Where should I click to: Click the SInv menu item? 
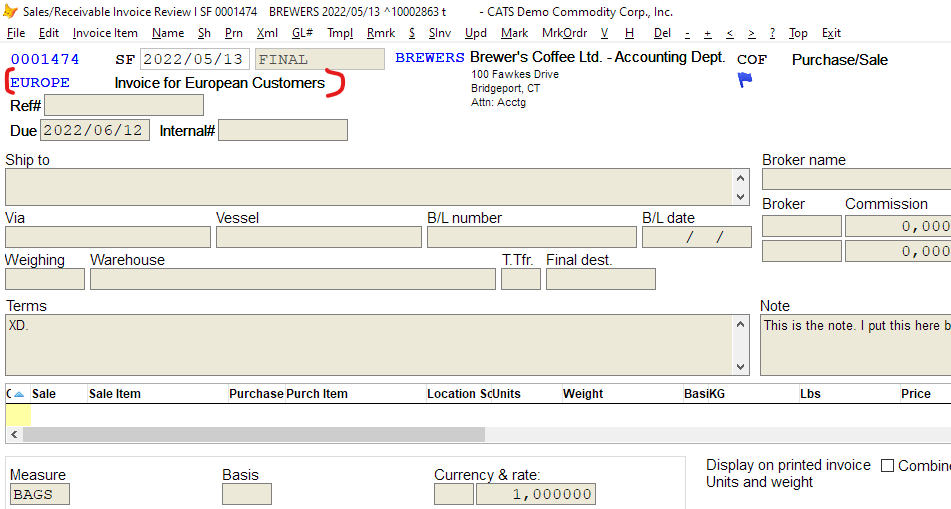click(440, 33)
